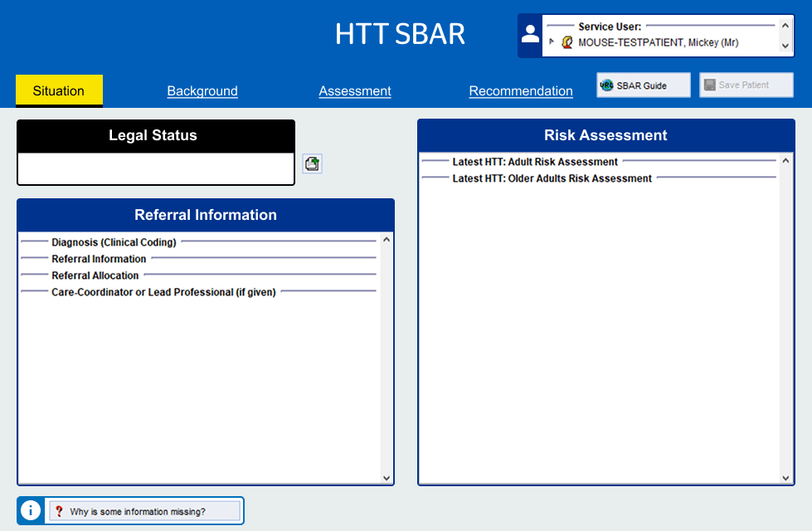This screenshot has width=812, height=531.
Task: Click Risk Assessment scrollbar up arrow
Action: 785,161
